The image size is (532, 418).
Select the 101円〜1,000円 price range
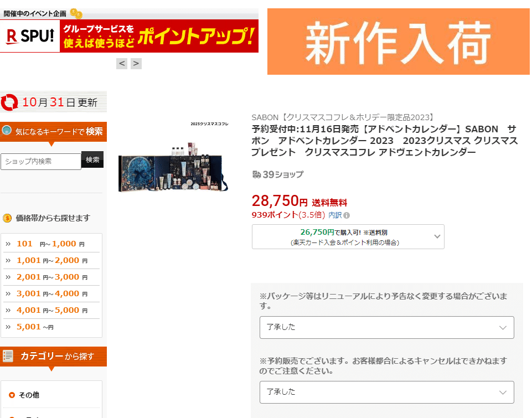51,244
